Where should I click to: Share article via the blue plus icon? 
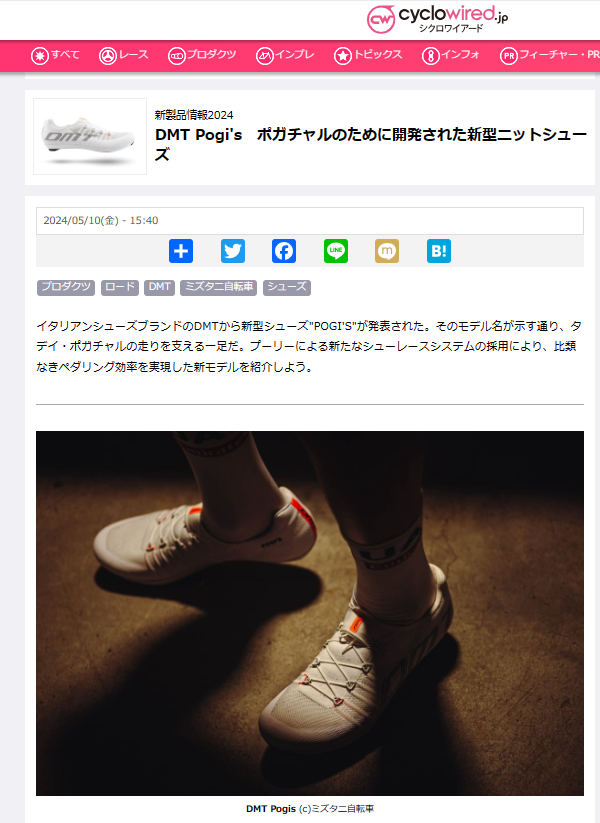181,251
